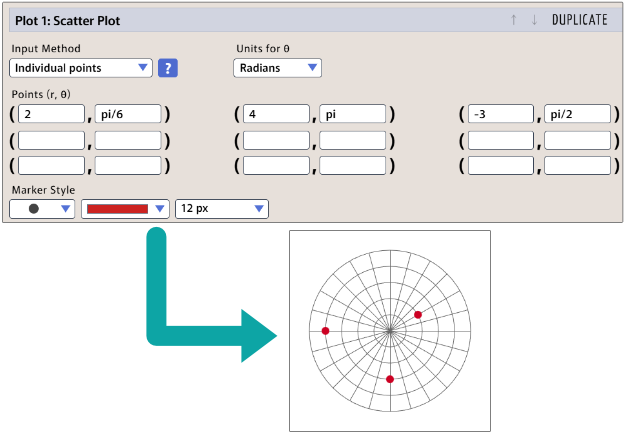Click the empty θ field under the pi/2 field

tap(577, 141)
